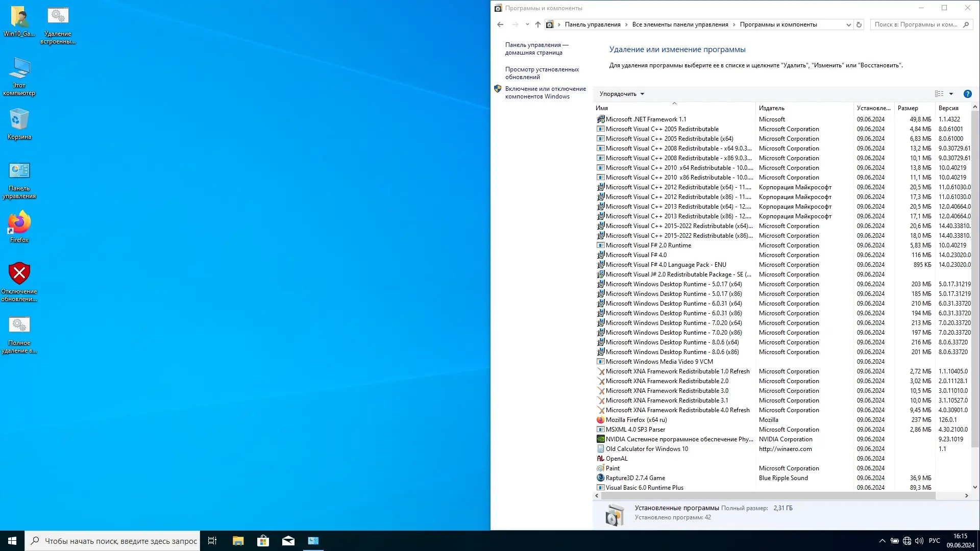This screenshot has width=980, height=551.
Task: Click the help question mark icon
Action: coord(968,94)
